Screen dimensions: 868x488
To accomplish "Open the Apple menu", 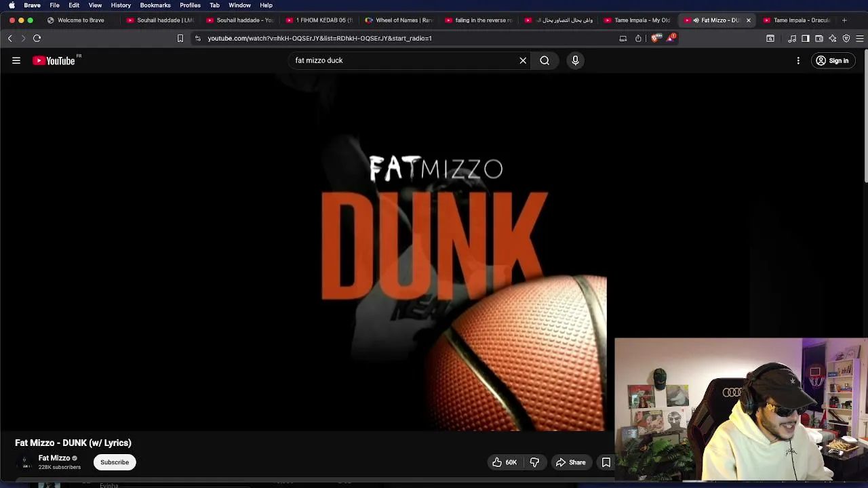I will (12, 5).
